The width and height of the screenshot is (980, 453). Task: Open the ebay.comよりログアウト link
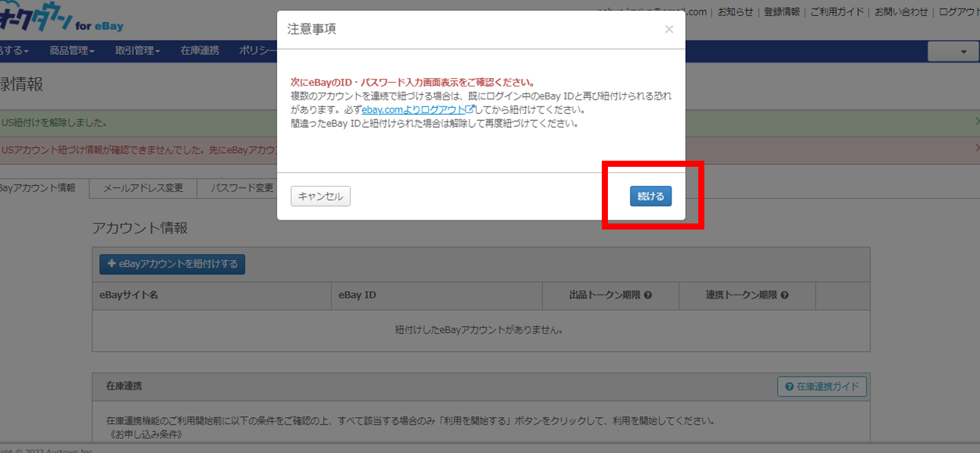419,109
